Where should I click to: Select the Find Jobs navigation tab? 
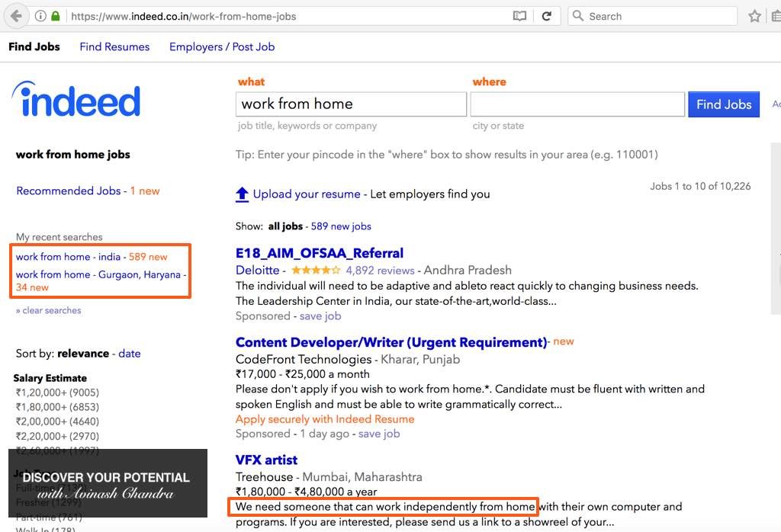click(34, 46)
